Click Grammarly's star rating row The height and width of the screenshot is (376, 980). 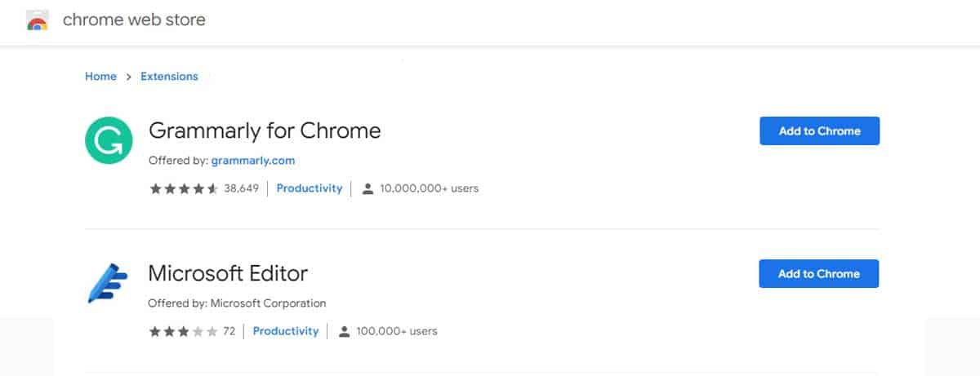click(x=184, y=188)
